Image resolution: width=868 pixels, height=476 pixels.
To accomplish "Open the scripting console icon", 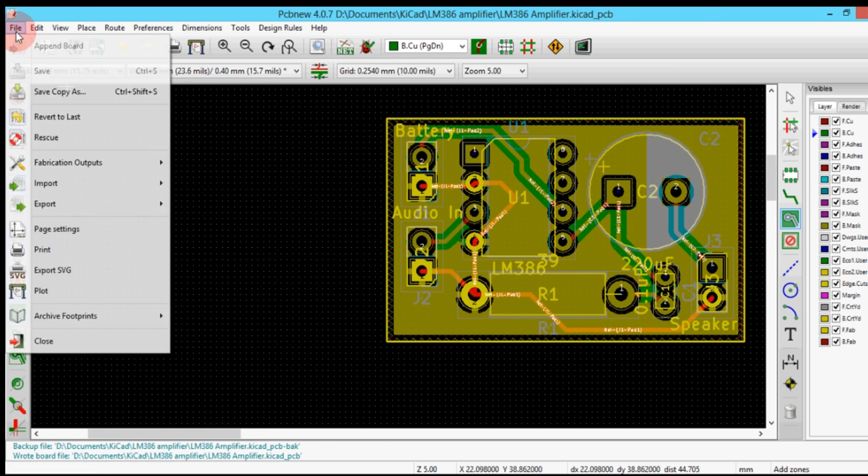I will [583, 47].
